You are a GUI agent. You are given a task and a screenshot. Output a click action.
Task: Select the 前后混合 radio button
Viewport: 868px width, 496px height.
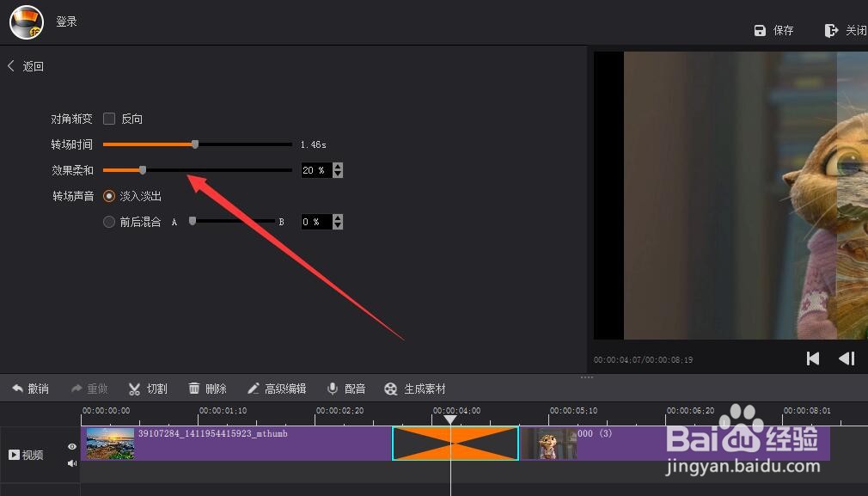[109, 222]
